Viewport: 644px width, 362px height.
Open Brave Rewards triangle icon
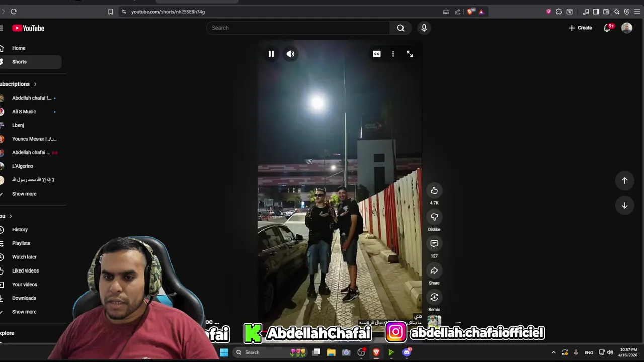click(481, 12)
